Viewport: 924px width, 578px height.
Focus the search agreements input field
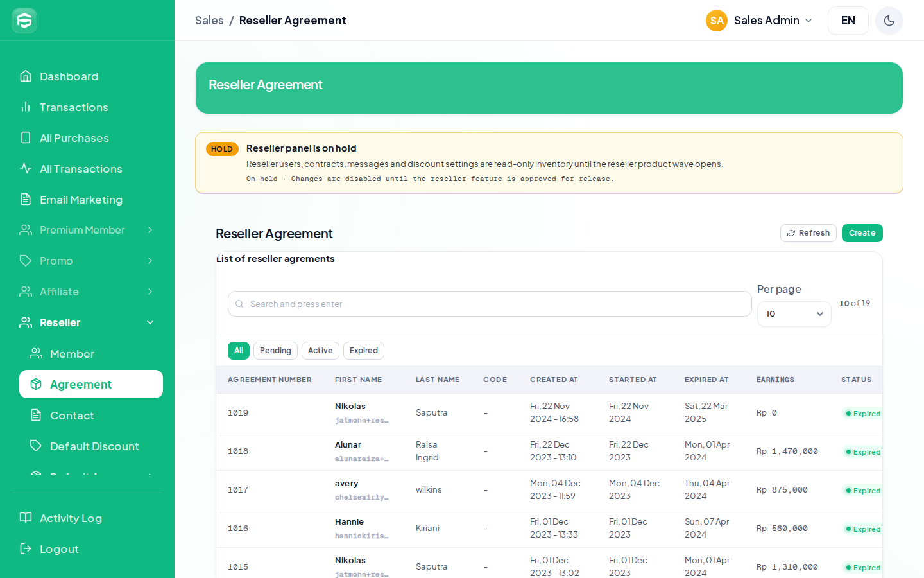point(490,304)
